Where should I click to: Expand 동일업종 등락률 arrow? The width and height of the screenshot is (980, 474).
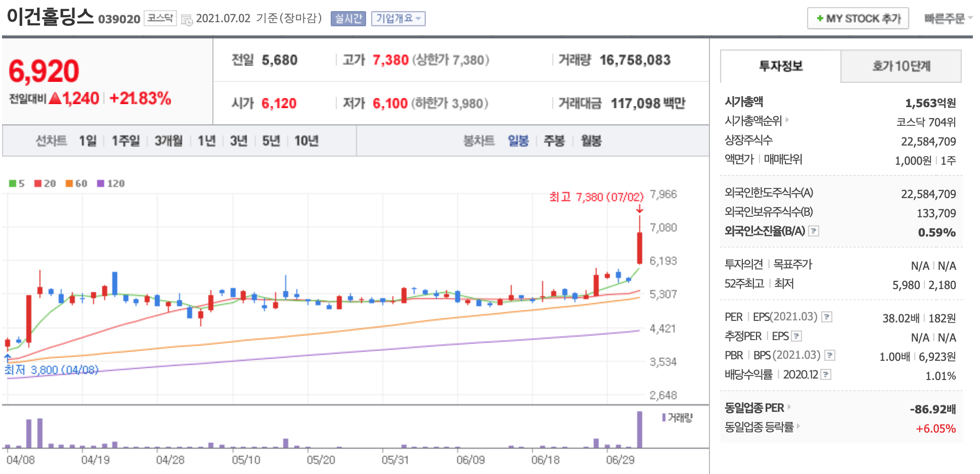click(798, 426)
